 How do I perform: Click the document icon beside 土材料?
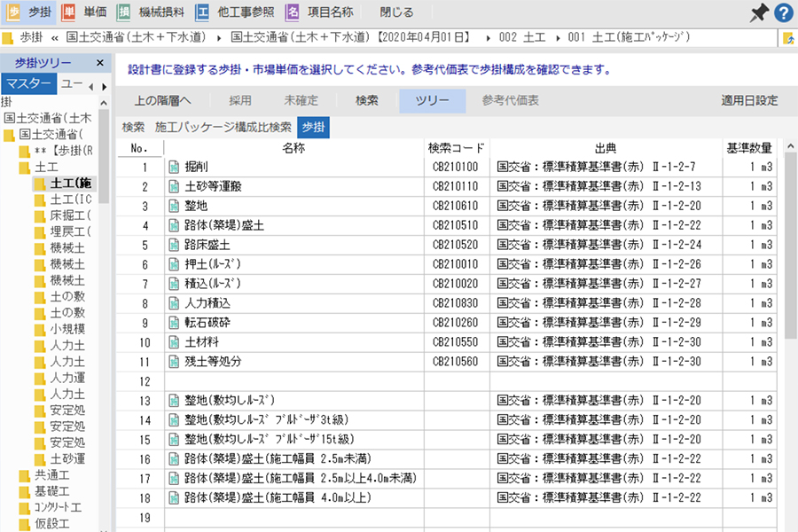pyautogui.click(x=174, y=342)
